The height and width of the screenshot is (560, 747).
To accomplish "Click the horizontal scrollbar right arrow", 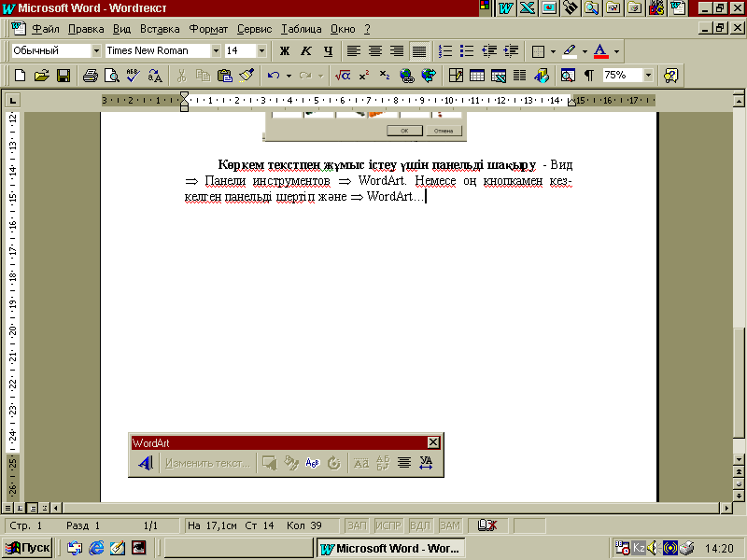I will [726, 508].
